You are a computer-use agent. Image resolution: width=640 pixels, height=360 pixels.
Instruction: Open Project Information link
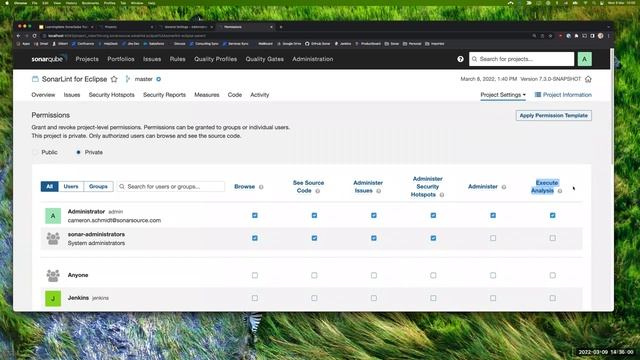563,95
